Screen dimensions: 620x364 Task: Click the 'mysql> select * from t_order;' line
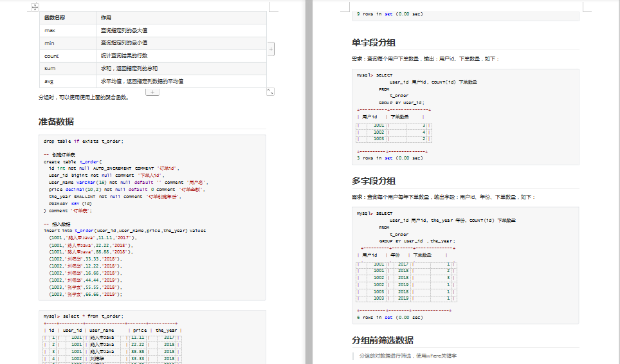(x=84, y=316)
